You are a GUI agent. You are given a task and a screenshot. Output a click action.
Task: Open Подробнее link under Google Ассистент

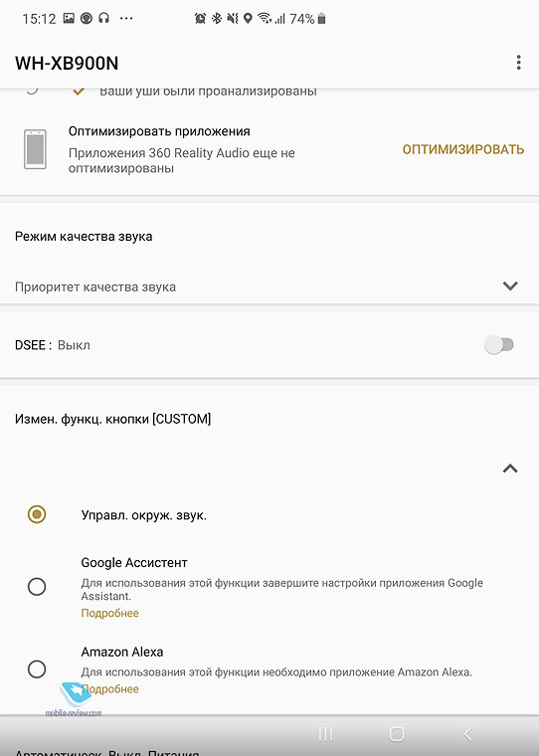(110, 613)
